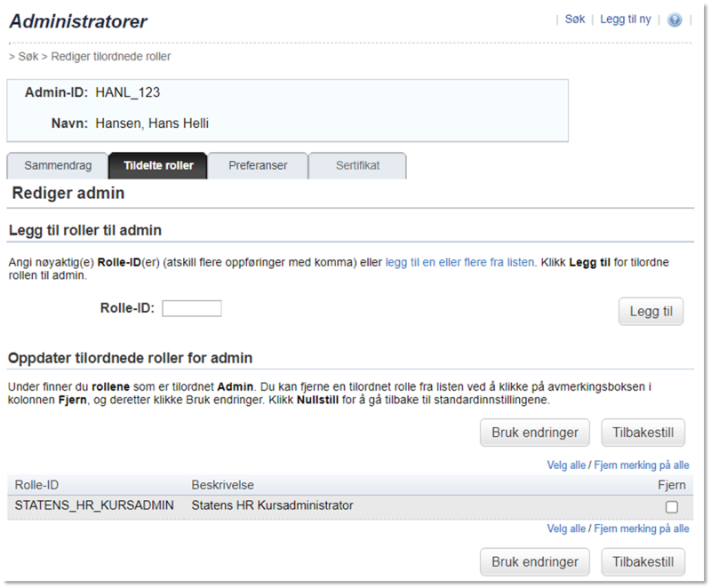The image size is (711, 588).
Task: Open the legg til en eller flere fra listen link
Action: [459, 262]
